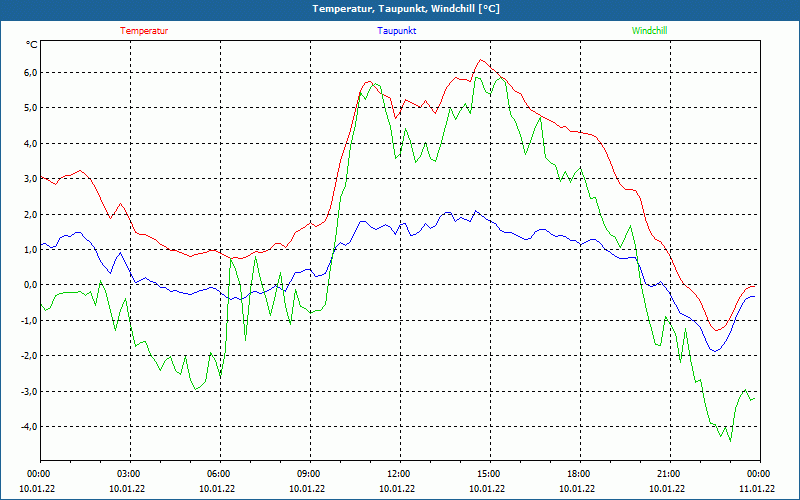Select the 1,0 y-axis value
The height and width of the screenshot is (500, 800).
pos(31,249)
